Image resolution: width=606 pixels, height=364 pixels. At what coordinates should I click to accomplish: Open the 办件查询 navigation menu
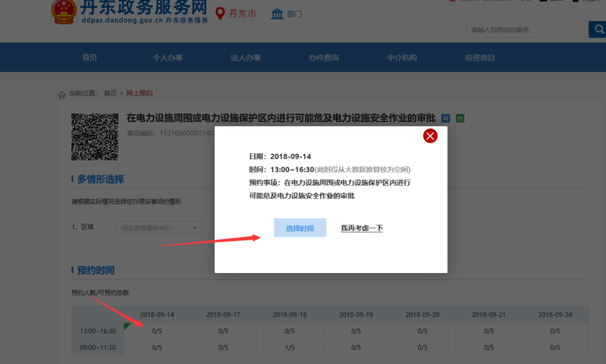324,57
